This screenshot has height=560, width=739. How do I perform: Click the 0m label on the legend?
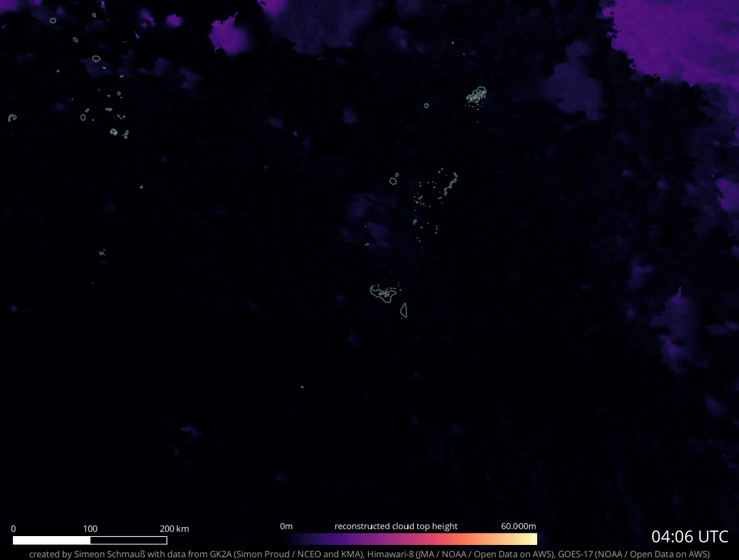tap(286, 526)
